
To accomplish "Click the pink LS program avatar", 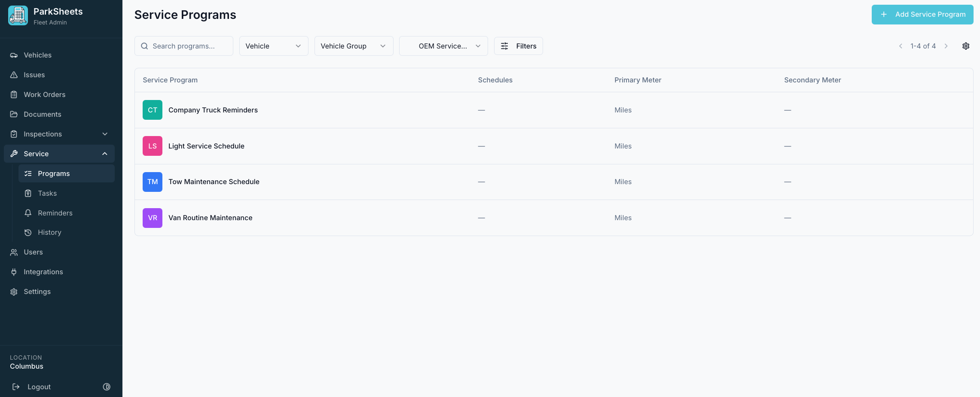I will pos(152,146).
